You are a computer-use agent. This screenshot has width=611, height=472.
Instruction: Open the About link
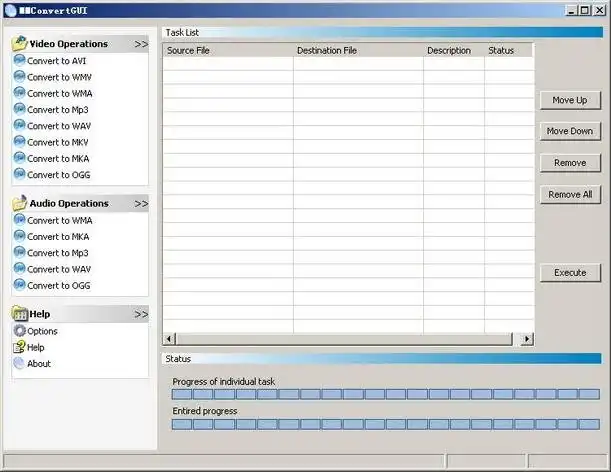click(39, 364)
